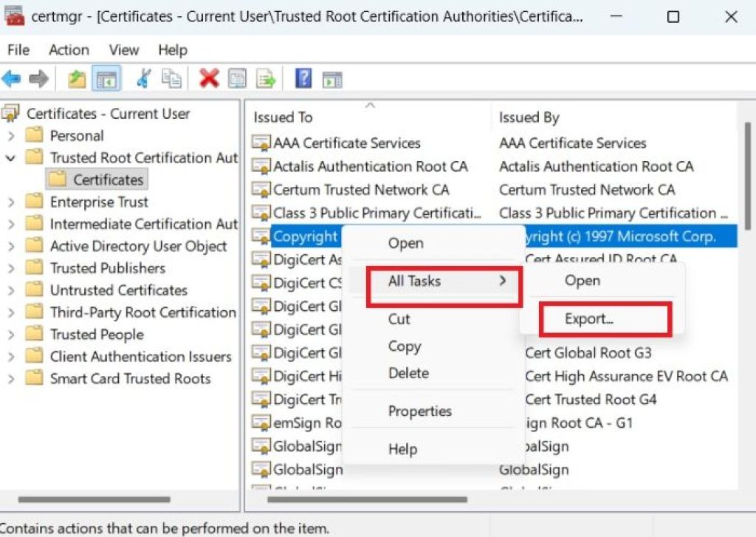The image size is (756, 537).
Task: Choose Open in the All Tasks submenu
Action: coord(583,281)
